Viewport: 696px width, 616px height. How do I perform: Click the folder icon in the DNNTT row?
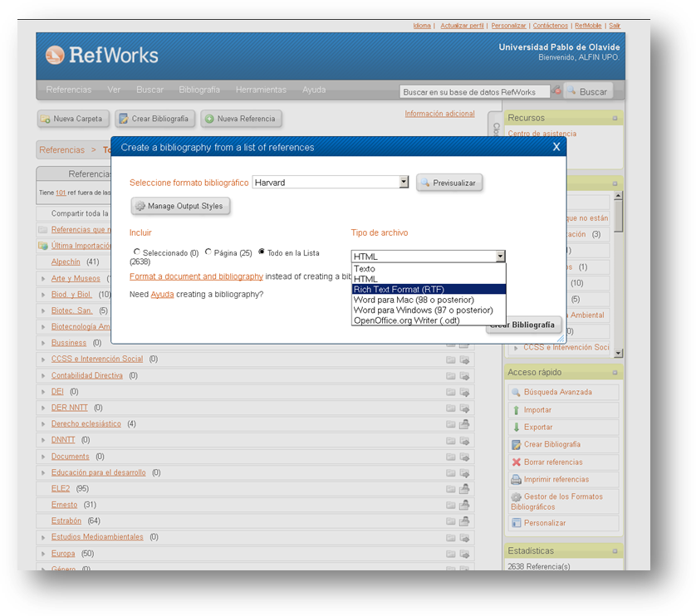tap(450, 440)
